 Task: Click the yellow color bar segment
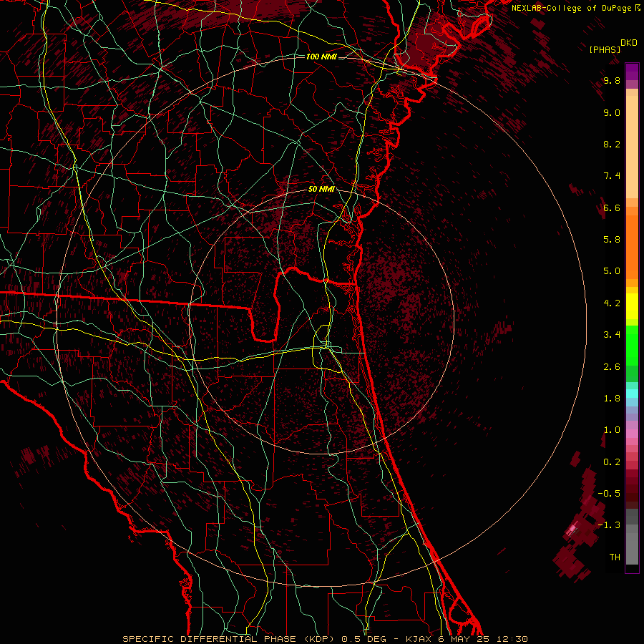[632, 306]
